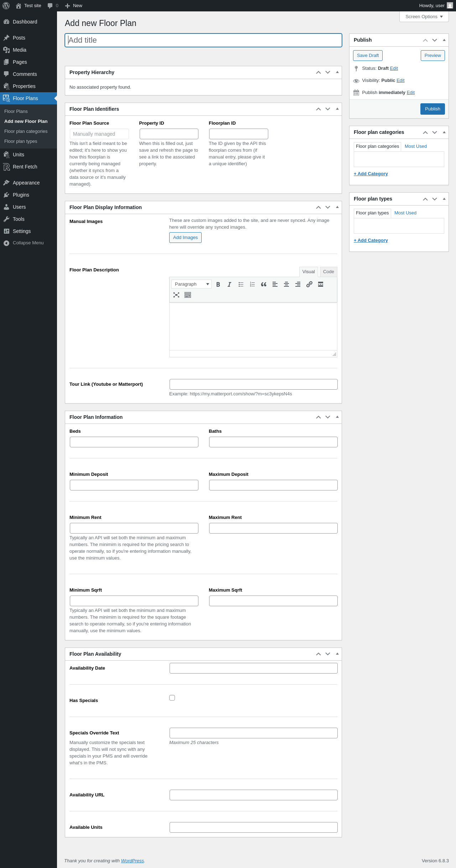Toggle the editor toolbar keyboard icon

tap(188, 295)
